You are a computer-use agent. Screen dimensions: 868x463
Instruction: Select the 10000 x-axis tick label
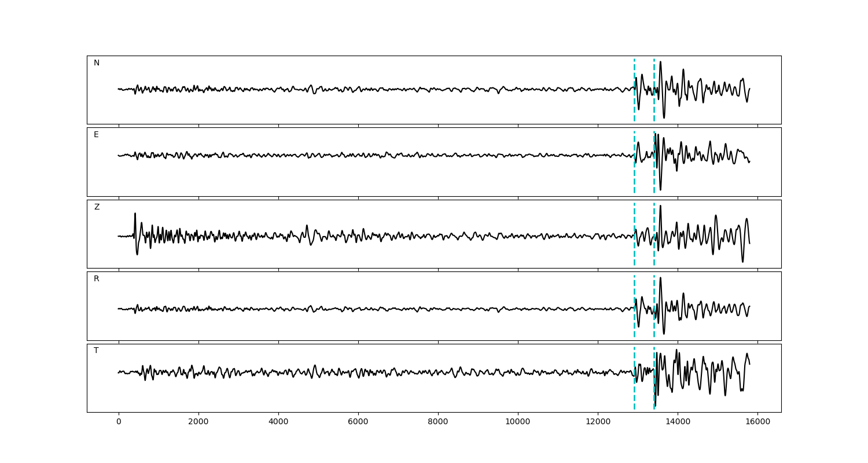click(x=518, y=422)
